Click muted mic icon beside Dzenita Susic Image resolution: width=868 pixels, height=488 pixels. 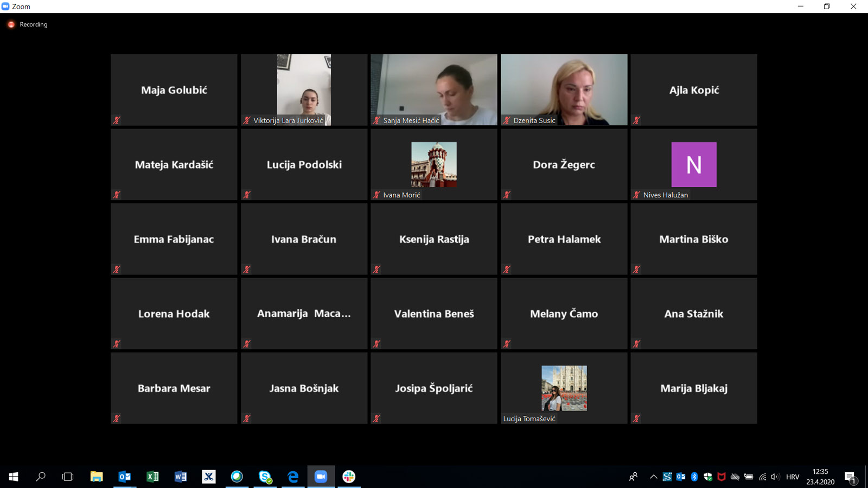[507, 120]
